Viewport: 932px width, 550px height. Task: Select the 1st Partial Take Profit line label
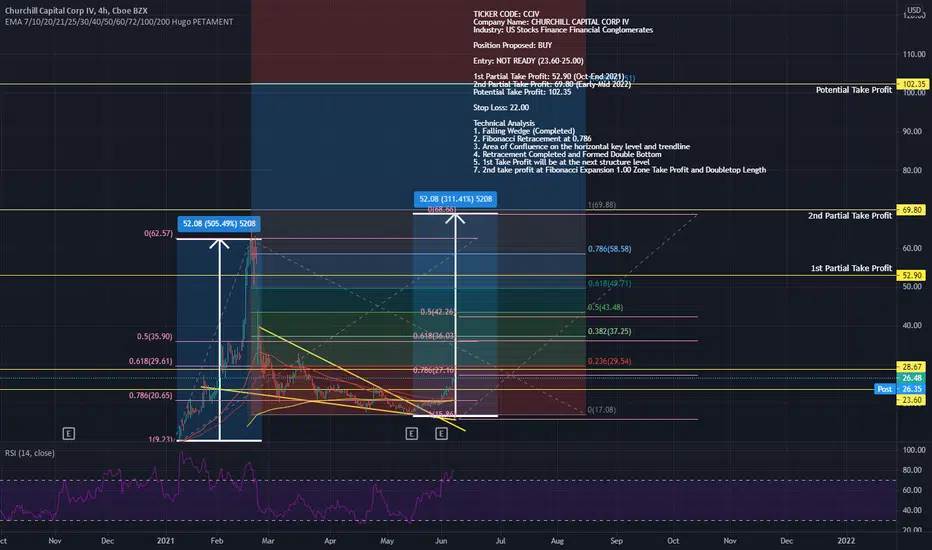pyautogui.click(x=851, y=268)
